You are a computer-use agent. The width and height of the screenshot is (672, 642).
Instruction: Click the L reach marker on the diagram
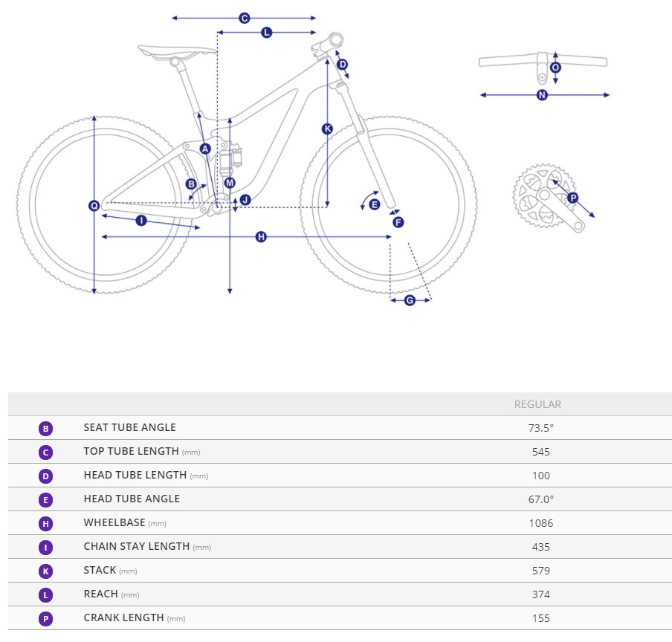coord(267,32)
